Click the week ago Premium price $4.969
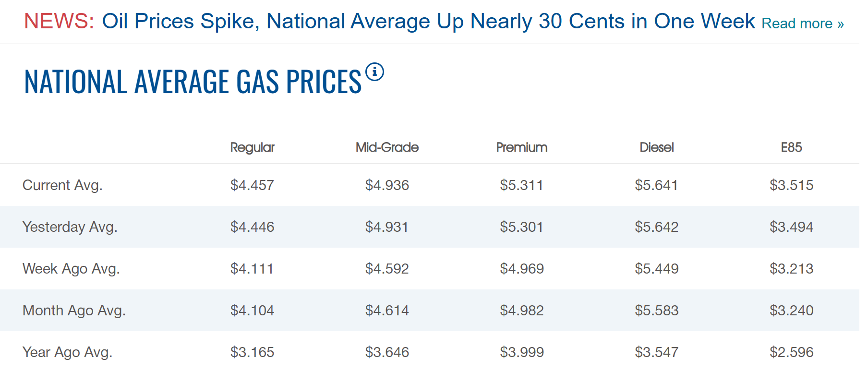This screenshot has width=868, height=383. 522,269
